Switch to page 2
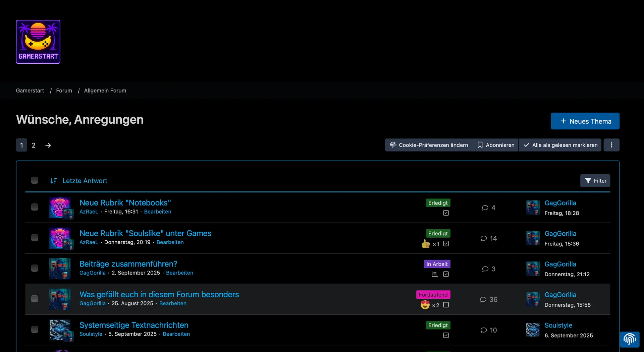The image size is (644, 352). (x=34, y=145)
